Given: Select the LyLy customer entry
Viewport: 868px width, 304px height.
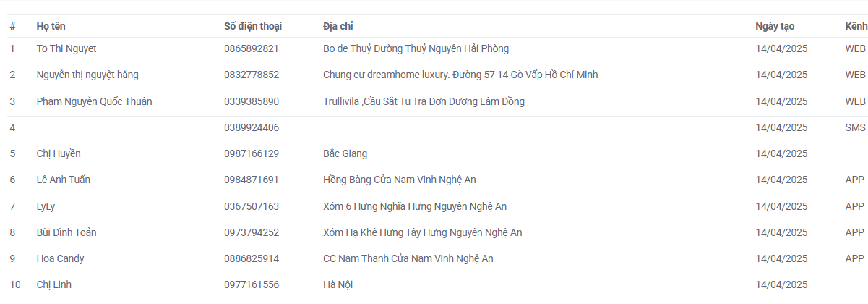Looking at the screenshot, I should click(x=437, y=206).
